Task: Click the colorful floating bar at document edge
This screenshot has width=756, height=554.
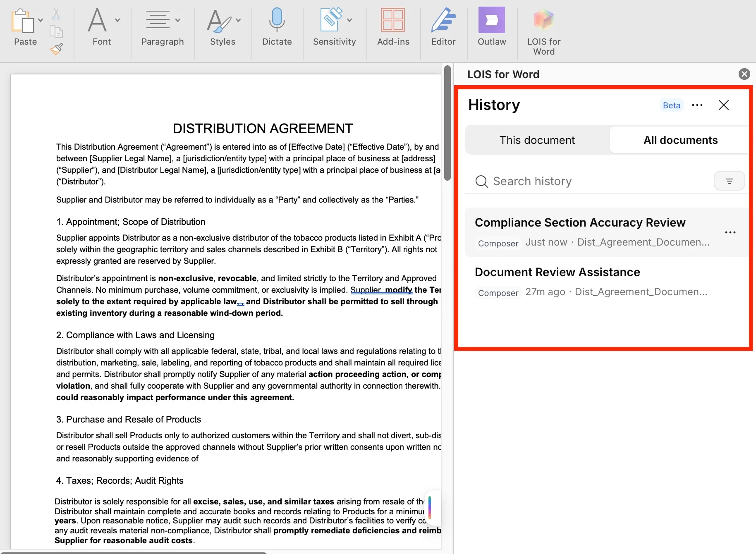Action: 430,507
